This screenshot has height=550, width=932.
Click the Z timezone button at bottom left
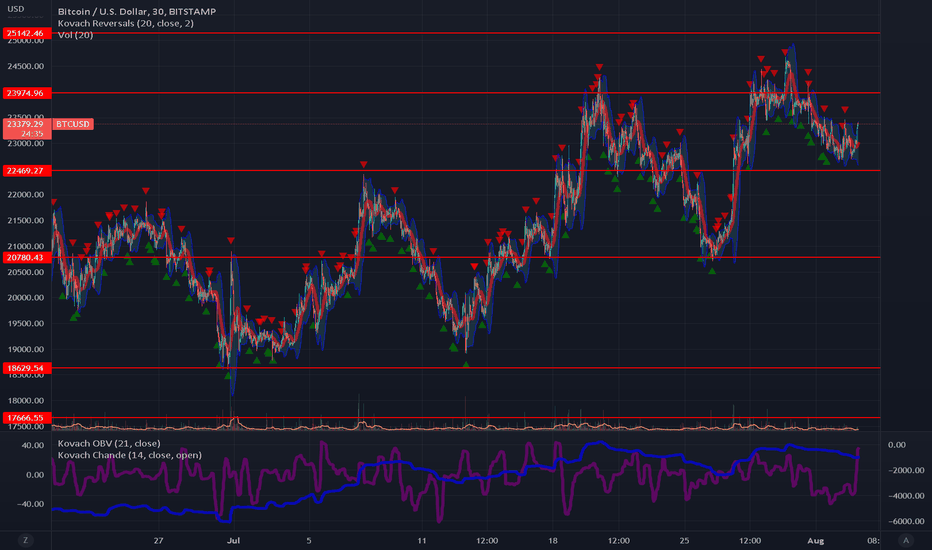(25, 540)
